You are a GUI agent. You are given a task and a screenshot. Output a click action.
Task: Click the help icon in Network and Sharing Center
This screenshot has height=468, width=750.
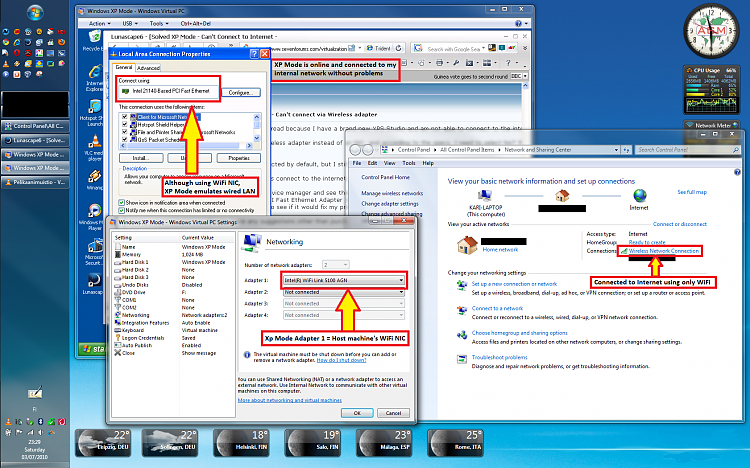pyautogui.click(x=738, y=172)
